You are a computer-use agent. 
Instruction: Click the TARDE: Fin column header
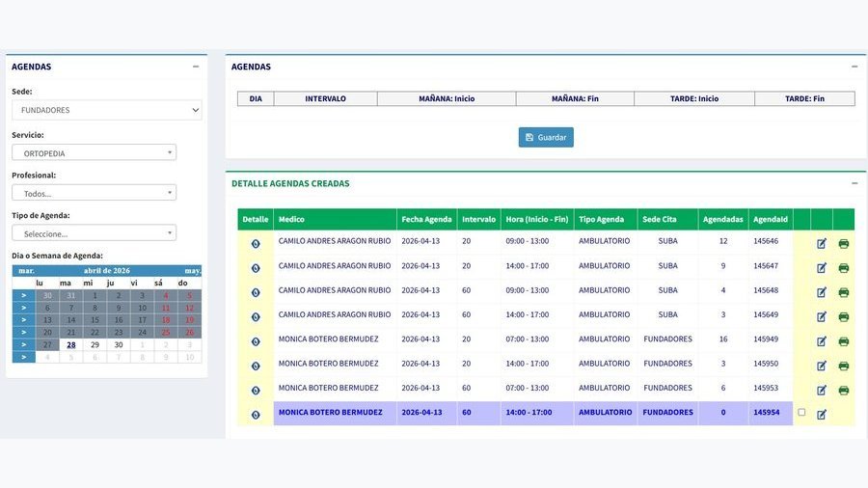click(804, 98)
